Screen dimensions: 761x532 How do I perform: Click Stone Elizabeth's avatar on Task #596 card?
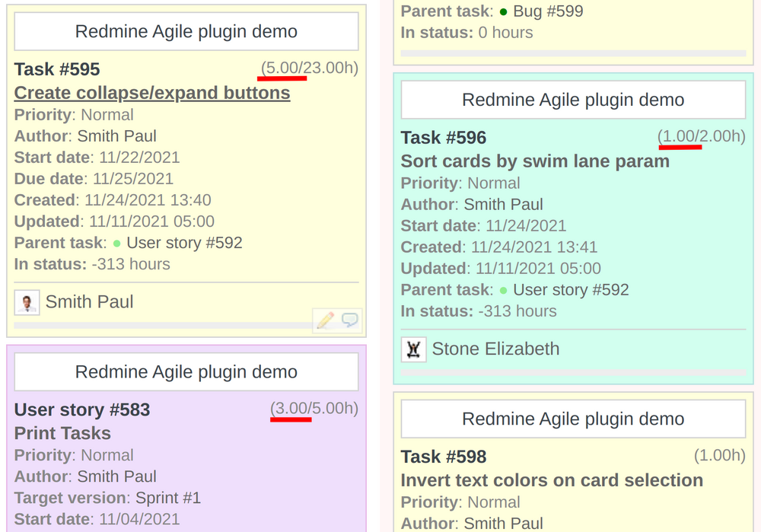[413, 349]
